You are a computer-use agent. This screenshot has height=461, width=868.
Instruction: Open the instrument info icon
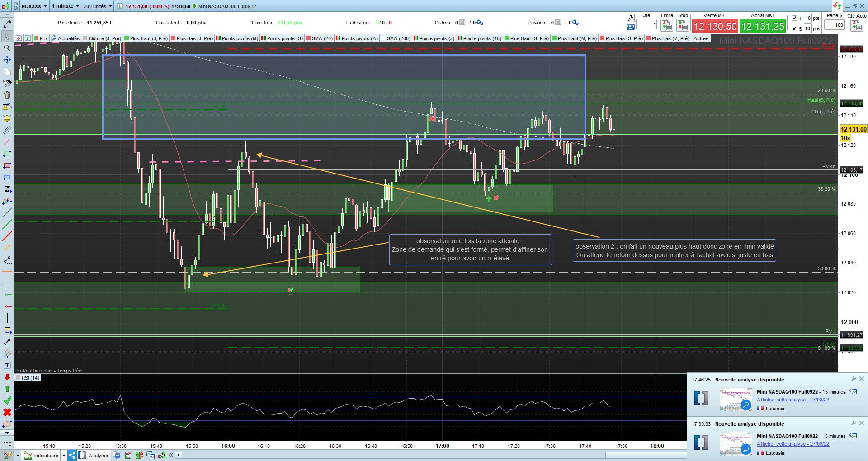click(119, 6)
